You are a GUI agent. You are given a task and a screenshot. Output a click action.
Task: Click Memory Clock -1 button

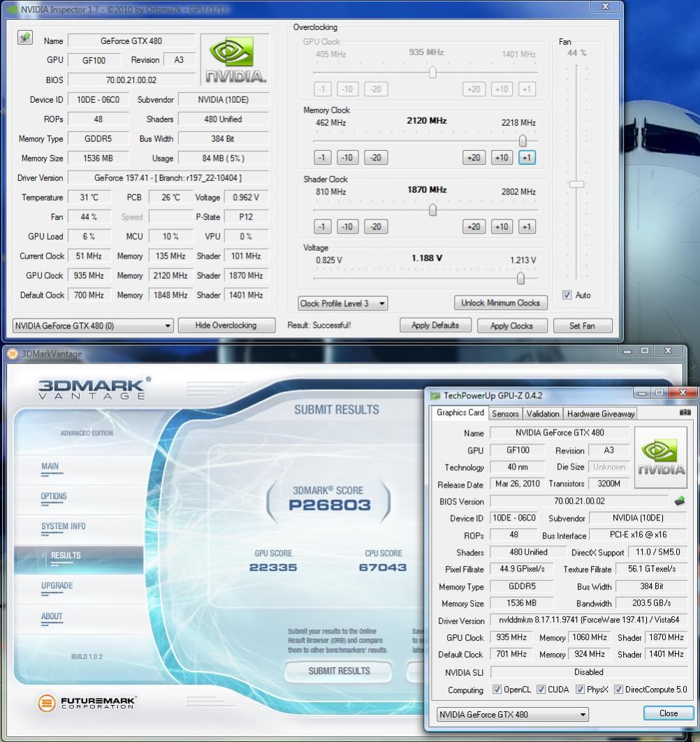[322, 158]
